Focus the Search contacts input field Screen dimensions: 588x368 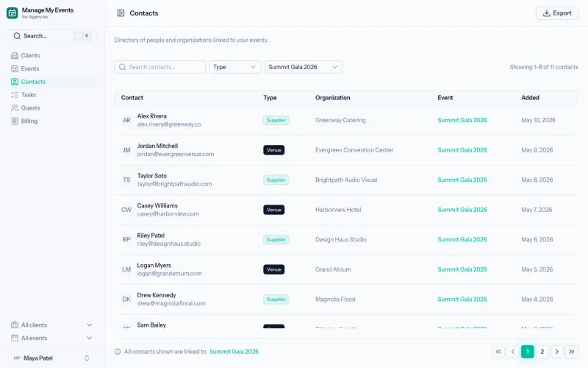tap(159, 67)
